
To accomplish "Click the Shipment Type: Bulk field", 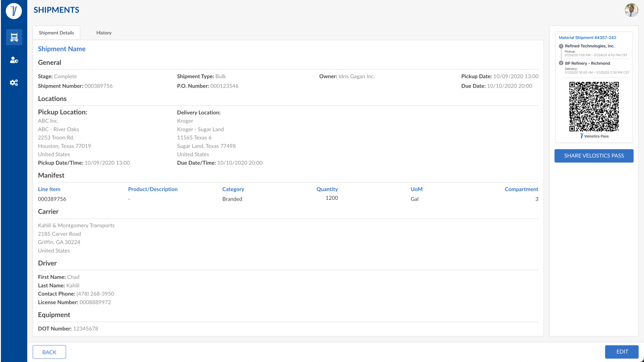I will 202,76.
